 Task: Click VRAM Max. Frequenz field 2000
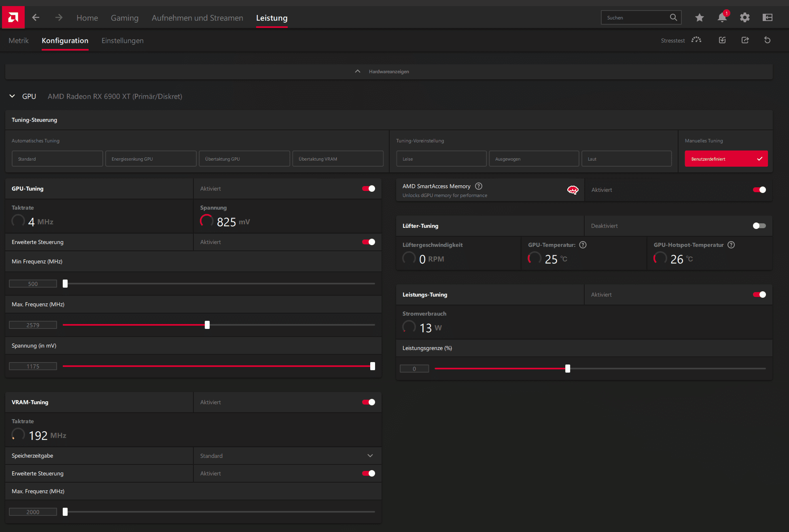(33, 512)
